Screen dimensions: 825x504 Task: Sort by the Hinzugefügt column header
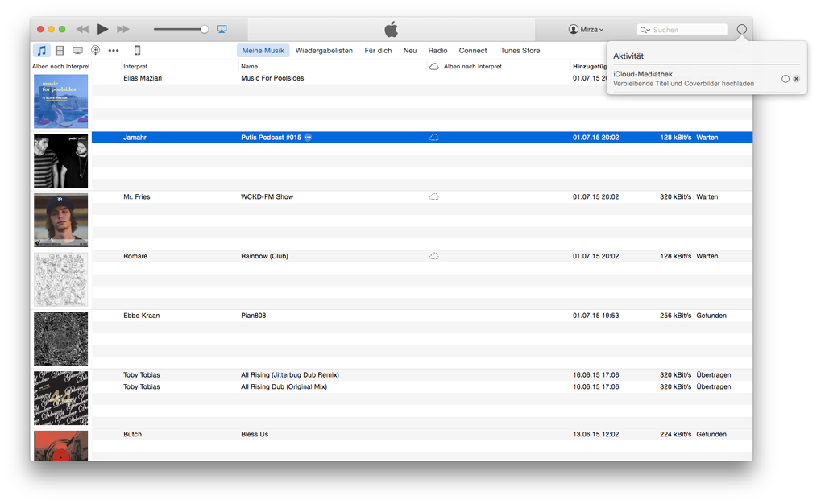590,66
